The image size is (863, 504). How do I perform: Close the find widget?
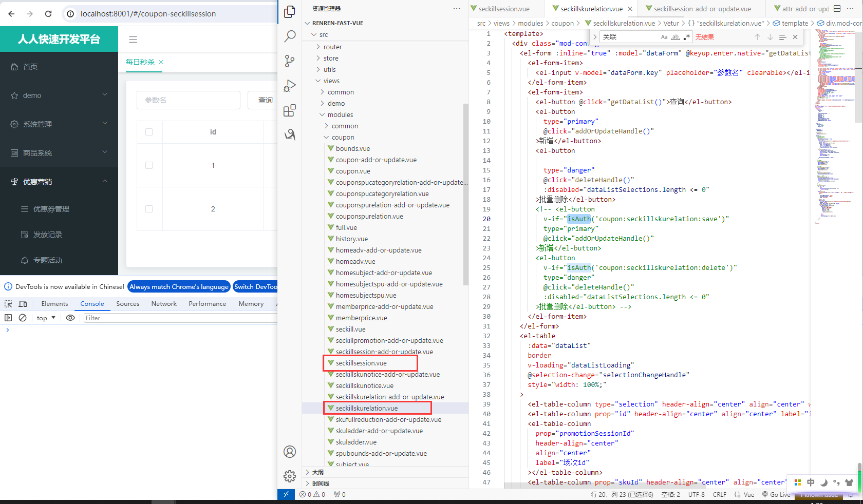tap(795, 37)
